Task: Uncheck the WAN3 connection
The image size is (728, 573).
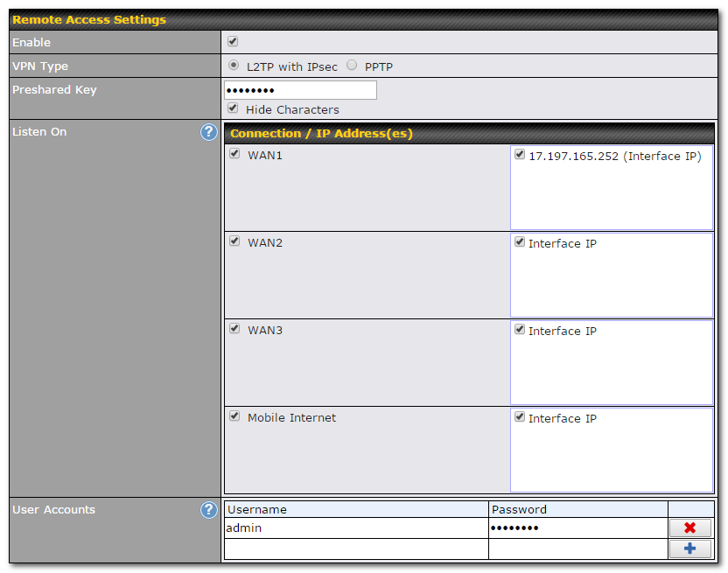Action: click(x=234, y=329)
